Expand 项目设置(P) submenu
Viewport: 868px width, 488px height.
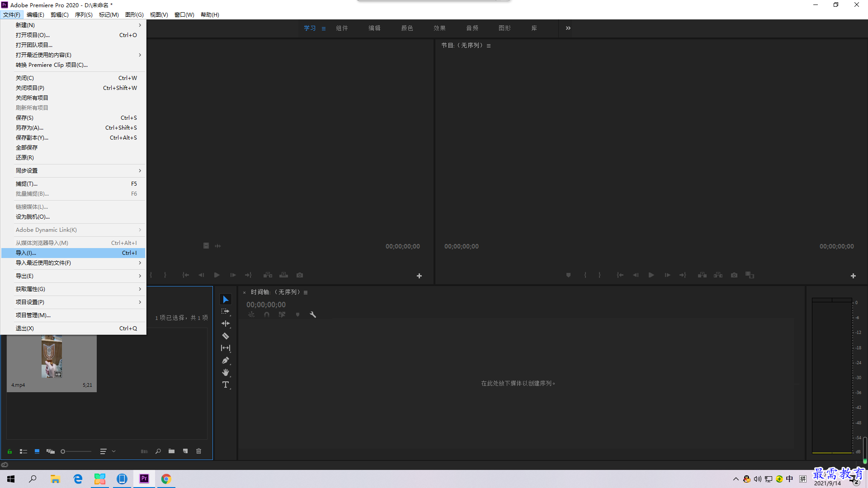point(73,302)
